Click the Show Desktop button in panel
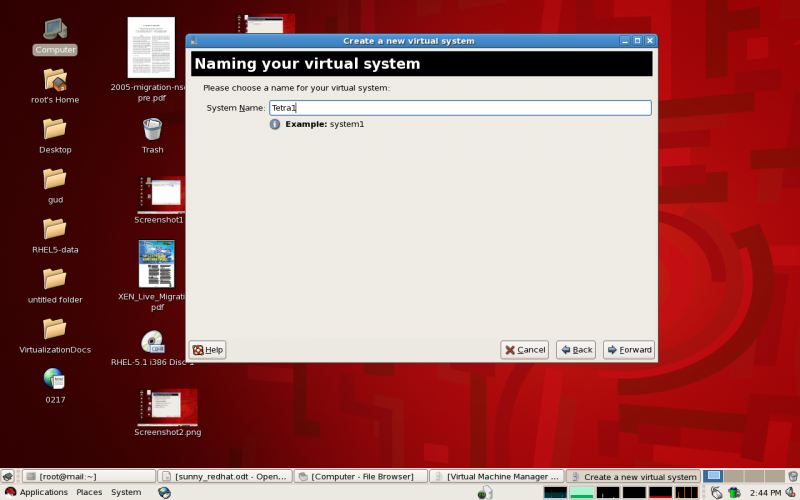The width and height of the screenshot is (800, 500). [x=8, y=477]
